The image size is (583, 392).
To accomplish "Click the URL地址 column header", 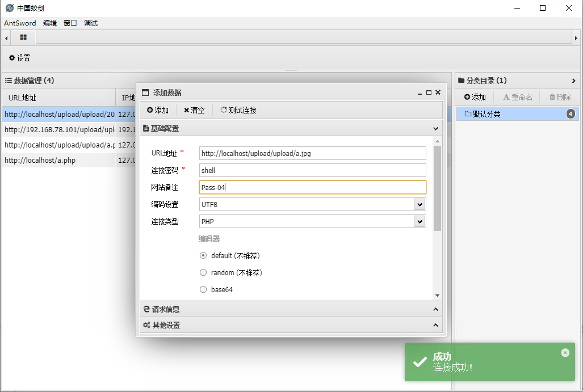I will coord(58,98).
